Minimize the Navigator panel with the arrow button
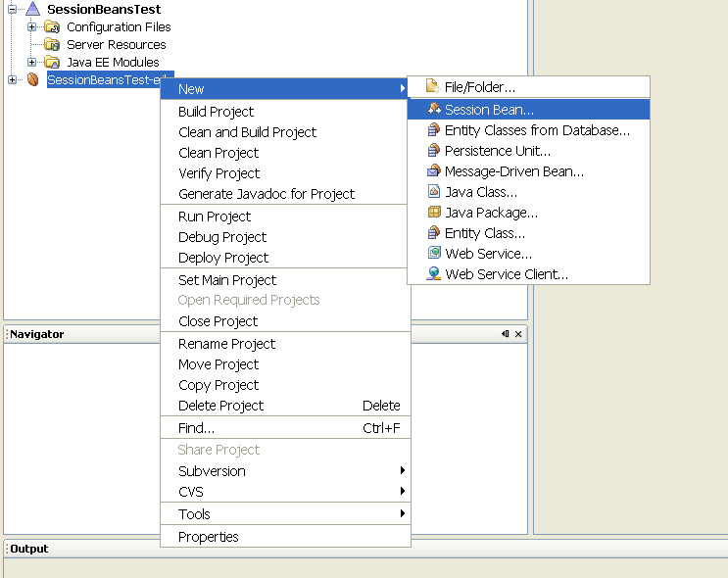The height and width of the screenshot is (578, 728). tap(505, 334)
